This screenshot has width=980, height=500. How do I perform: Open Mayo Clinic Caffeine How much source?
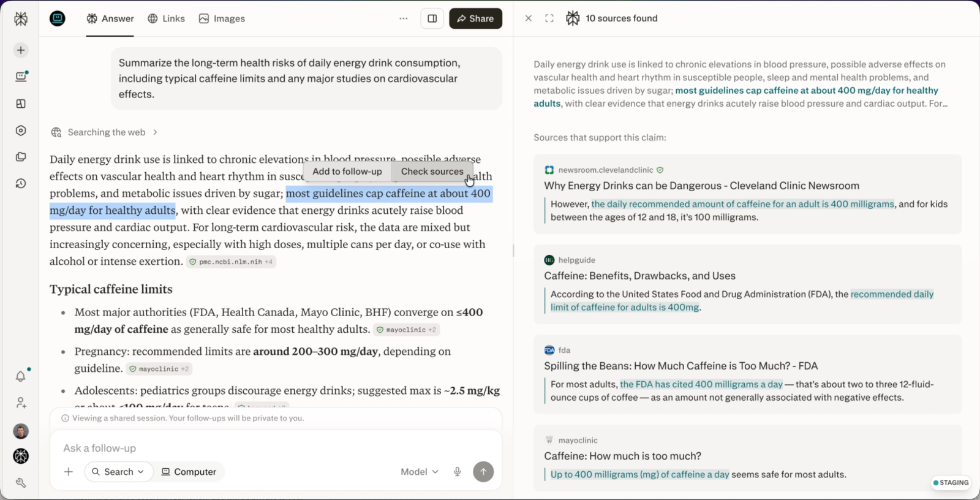pos(622,456)
